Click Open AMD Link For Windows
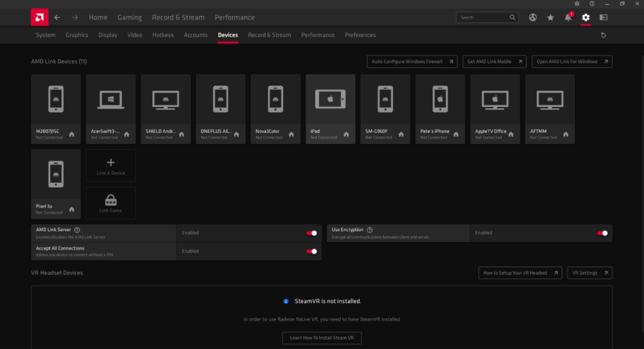644x349 pixels. [x=572, y=62]
